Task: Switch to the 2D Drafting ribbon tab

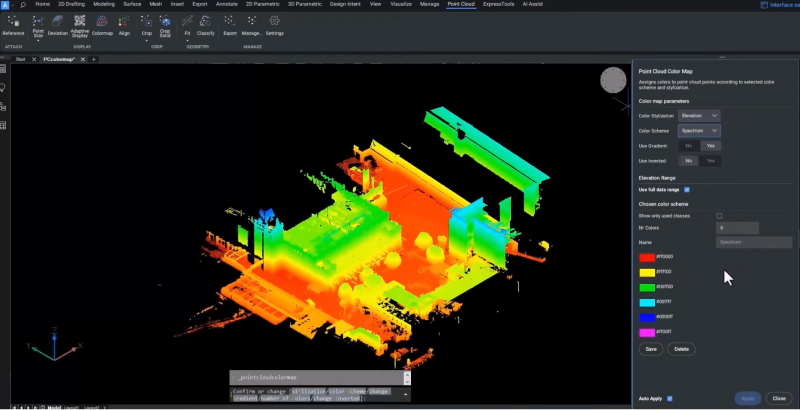Action: [70, 5]
